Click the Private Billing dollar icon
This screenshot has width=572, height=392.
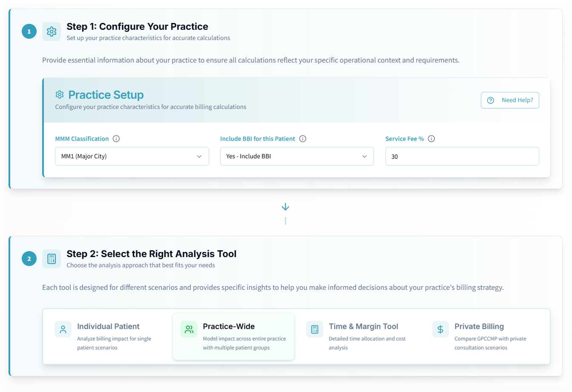(x=440, y=329)
